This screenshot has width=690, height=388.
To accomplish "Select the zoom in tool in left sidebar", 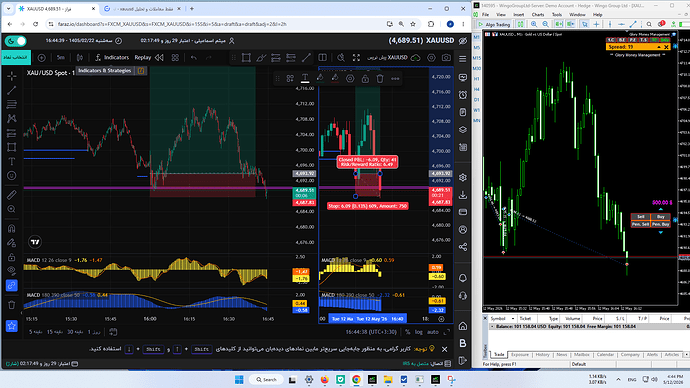I will pos(12,209).
